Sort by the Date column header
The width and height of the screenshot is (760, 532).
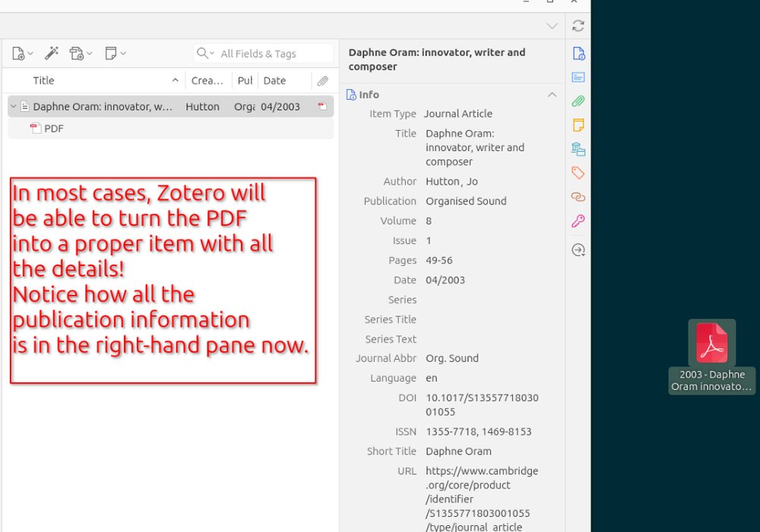[x=284, y=81]
